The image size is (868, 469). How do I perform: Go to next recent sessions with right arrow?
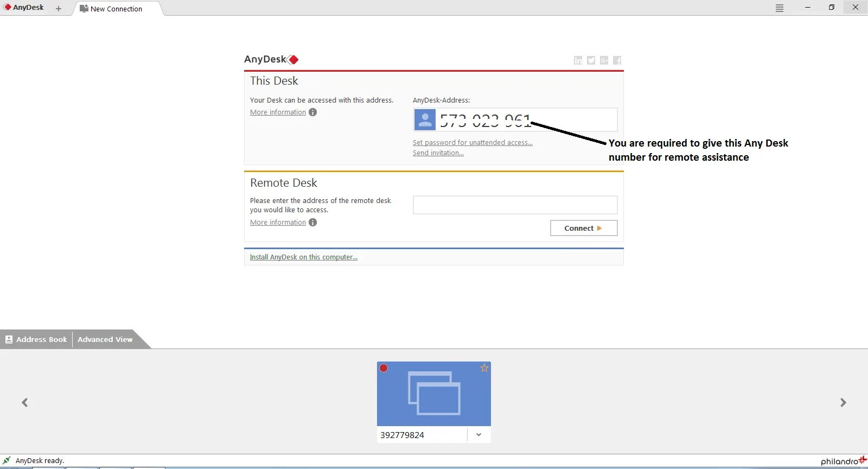843,402
